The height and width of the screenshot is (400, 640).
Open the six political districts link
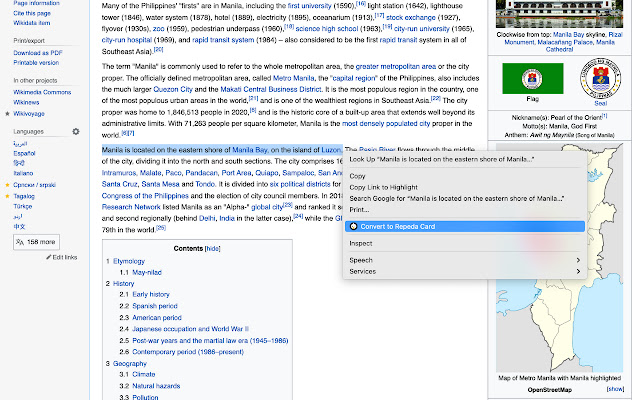point(300,184)
